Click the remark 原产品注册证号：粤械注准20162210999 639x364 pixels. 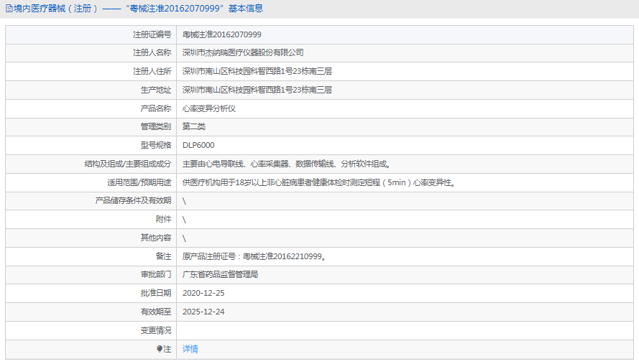254,256
